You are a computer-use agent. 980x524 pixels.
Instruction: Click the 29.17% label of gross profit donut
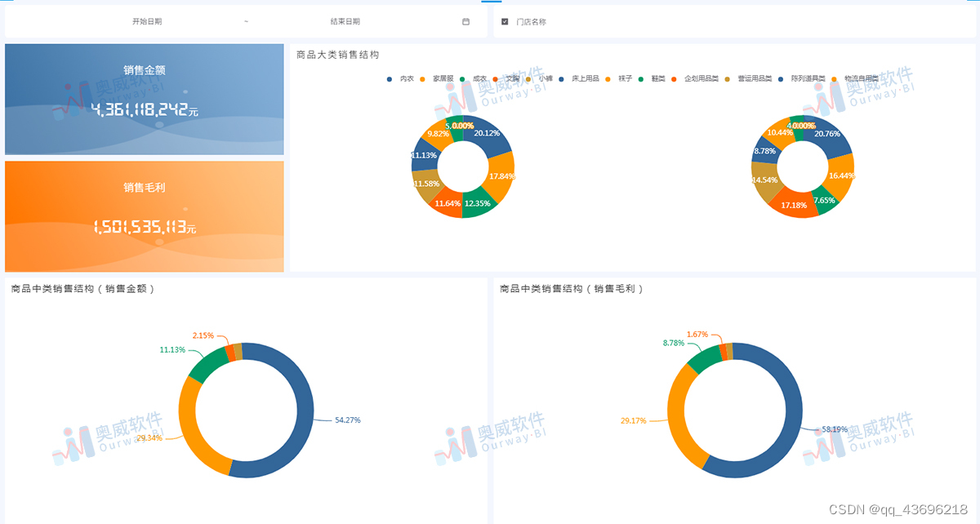point(633,421)
